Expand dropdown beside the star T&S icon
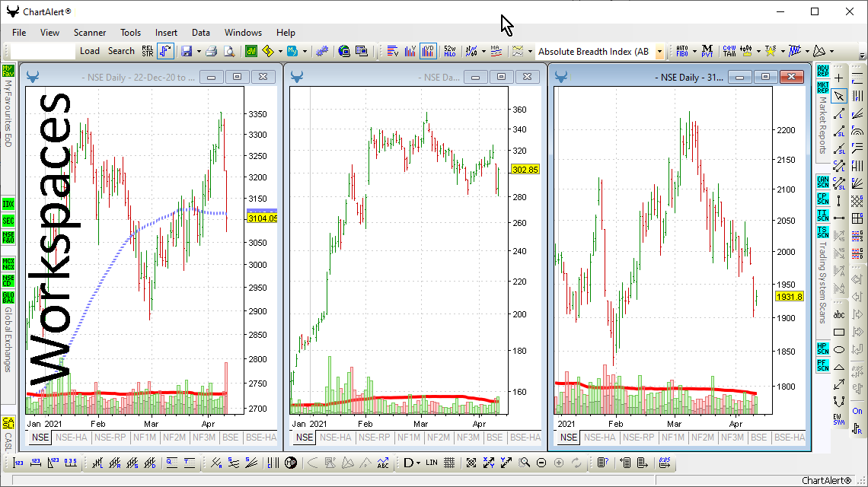Image resolution: width=868 pixels, height=487 pixels. pyautogui.click(x=783, y=52)
